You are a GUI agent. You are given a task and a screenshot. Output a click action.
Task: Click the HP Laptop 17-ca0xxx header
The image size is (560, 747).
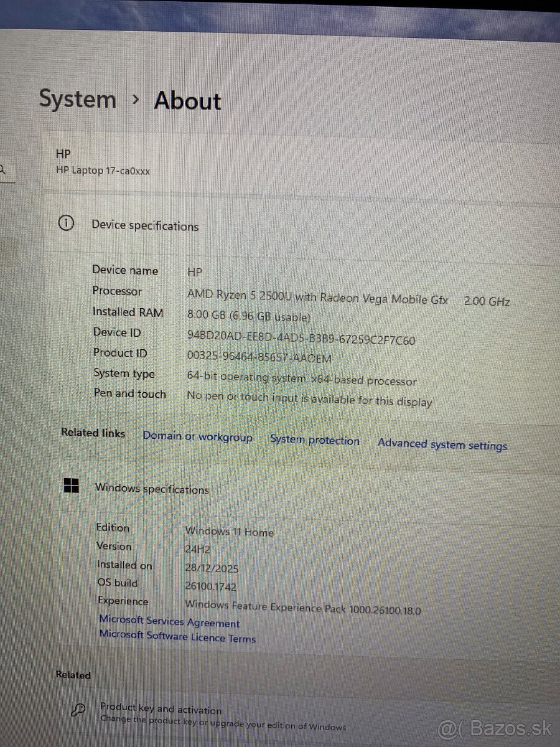point(102,171)
